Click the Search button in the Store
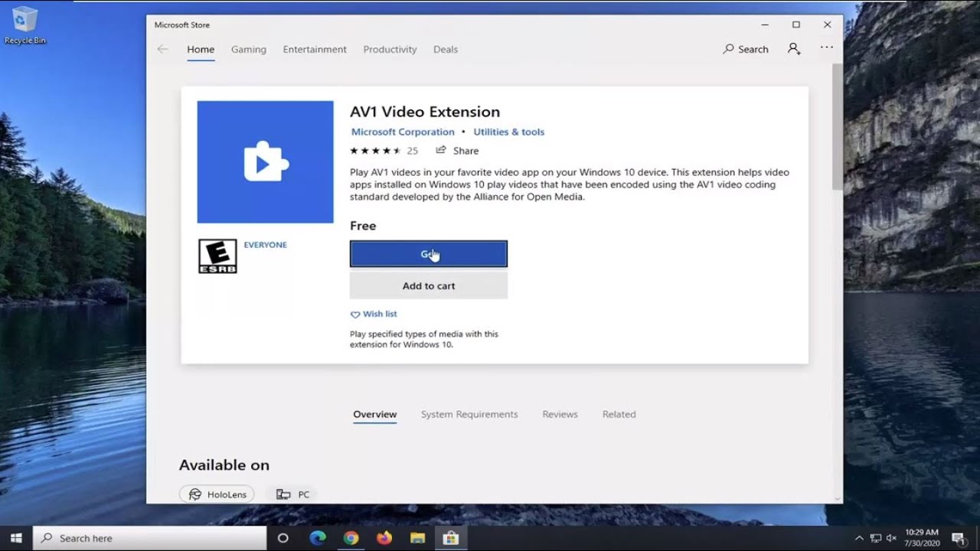This screenshot has width=980, height=551. [x=746, y=49]
